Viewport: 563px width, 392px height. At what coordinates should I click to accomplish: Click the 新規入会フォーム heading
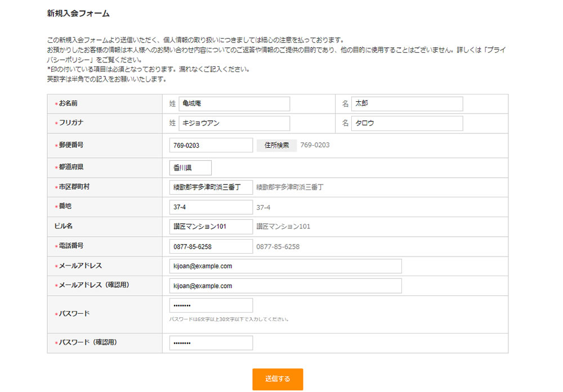click(78, 13)
